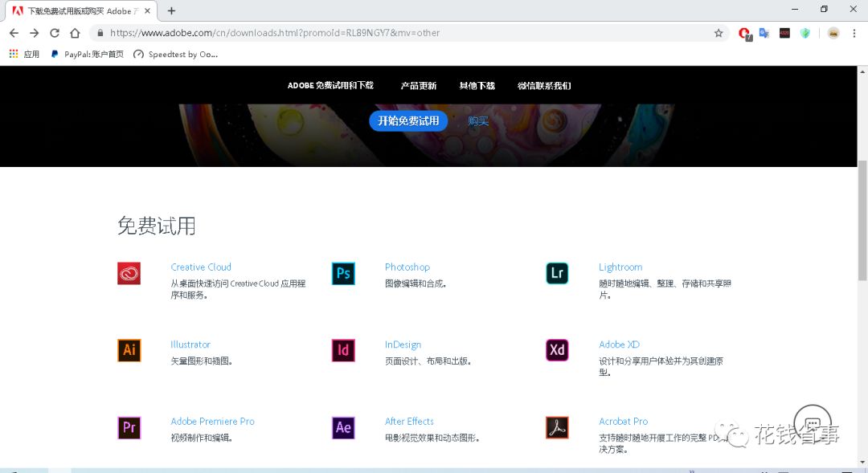Click the 购买 link
The image size is (868, 473).
coord(478,120)
